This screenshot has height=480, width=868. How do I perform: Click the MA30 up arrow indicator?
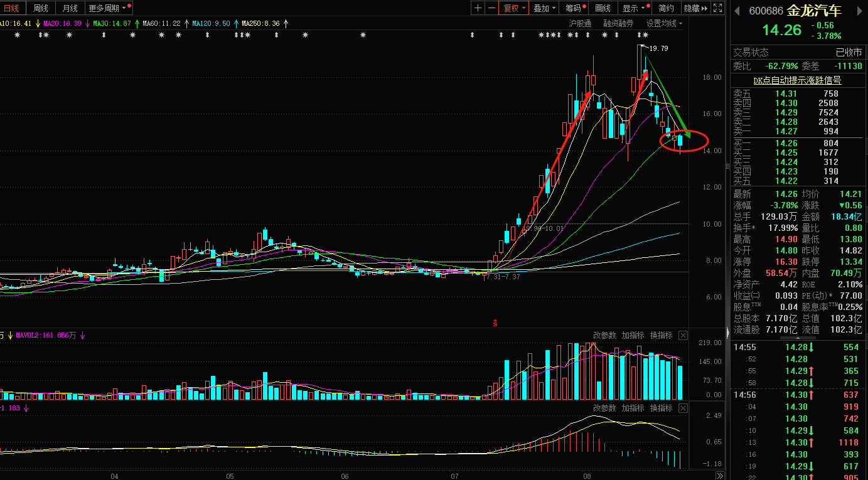pos(137,23)
